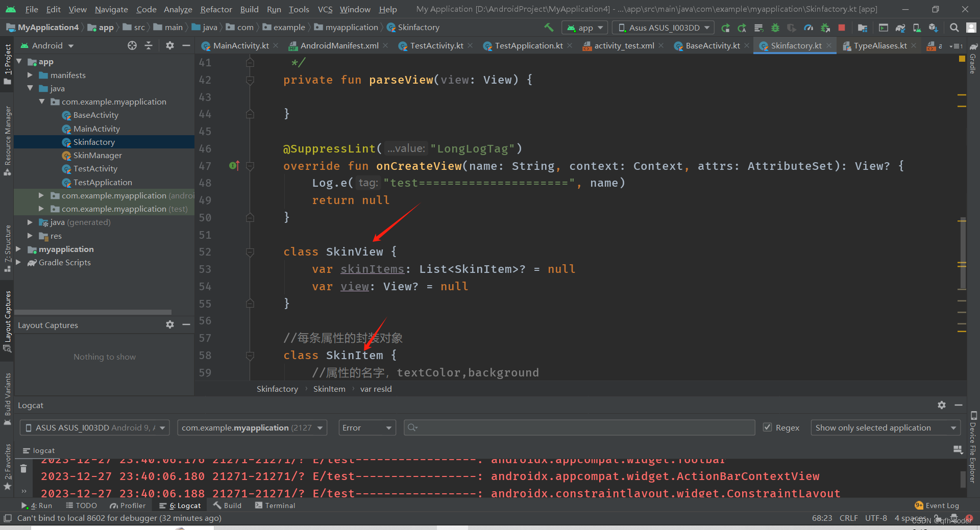Click the user account avatar icon

click(971, 28)
